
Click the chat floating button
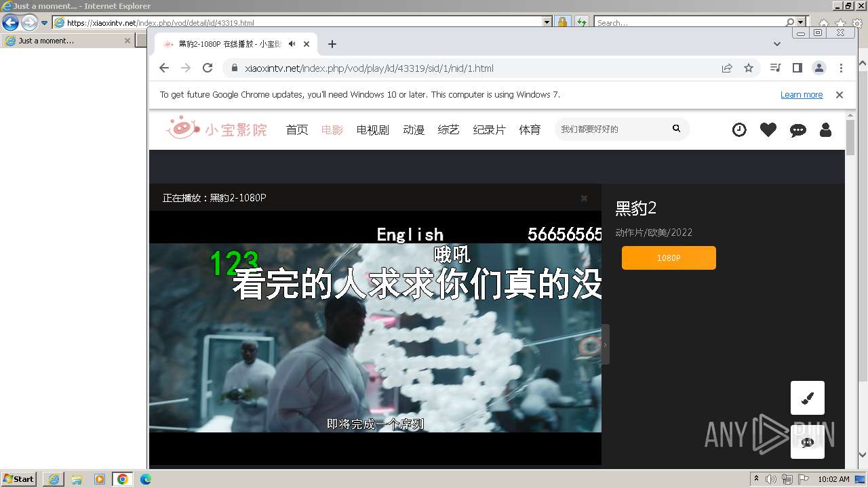pyautogui.click(x=808, y=442)
